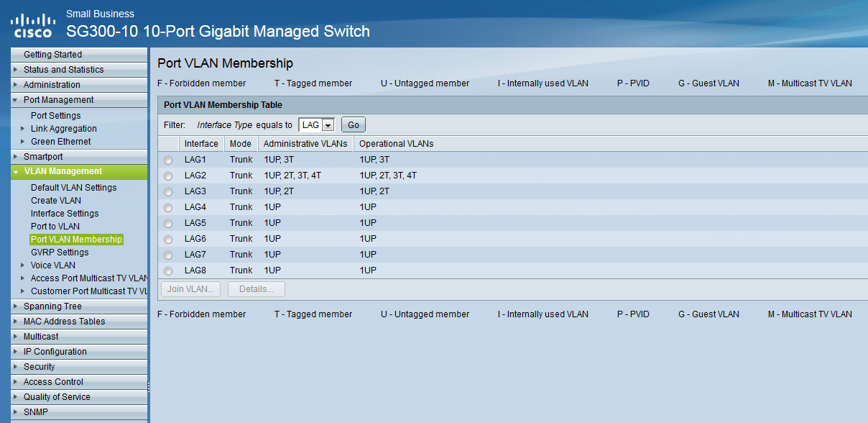Click the Trunk mode cell for LAG5
This screenshot has height=423, width=868.
coord(241,223)
